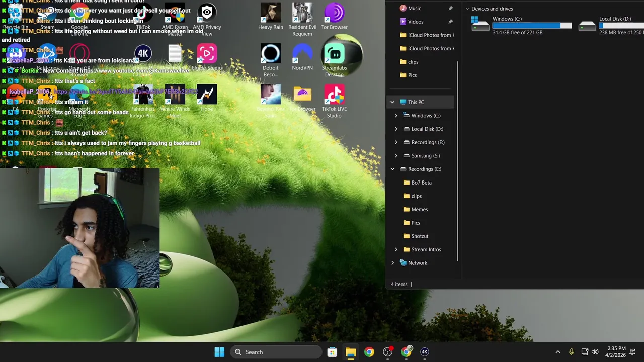The image size is (644, 362).
Task: Launch Battle.net from the desktop
Action: point(47,57)
